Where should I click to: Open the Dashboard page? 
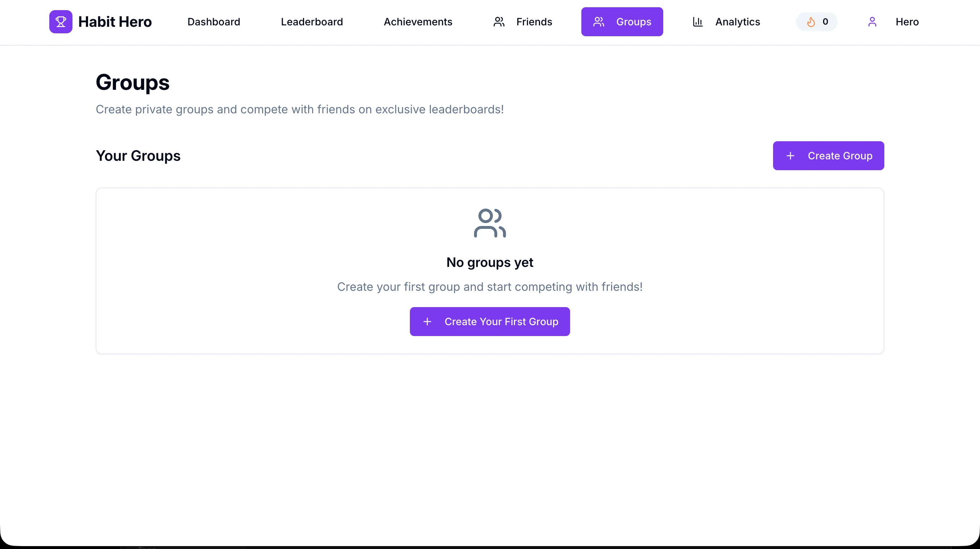(x=214, y=22)
